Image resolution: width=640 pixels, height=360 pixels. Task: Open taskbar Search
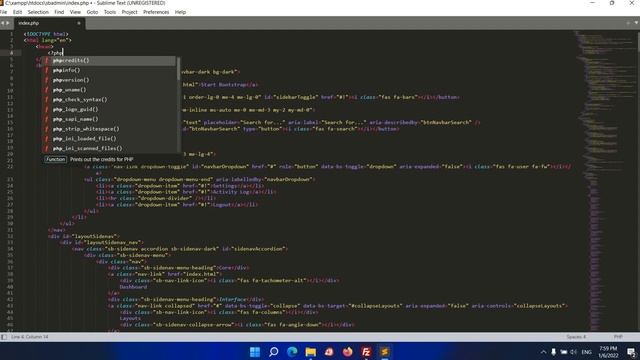[274, 352]
